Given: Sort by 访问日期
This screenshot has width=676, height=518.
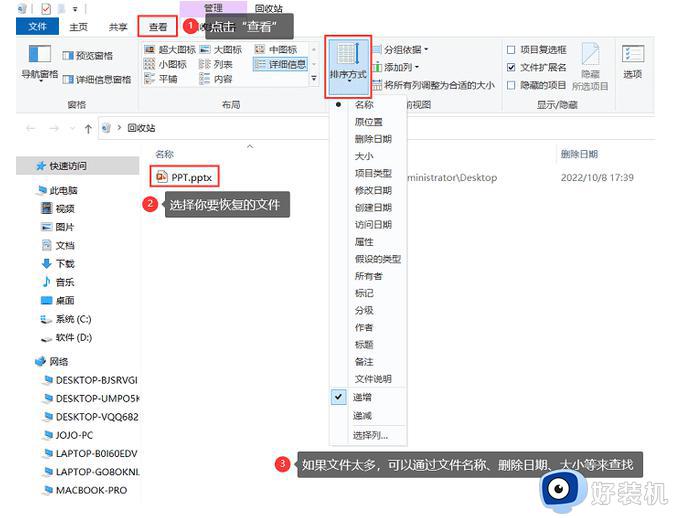Looking at the screenshot, I should pyautogui.click(x=373, y=225).
